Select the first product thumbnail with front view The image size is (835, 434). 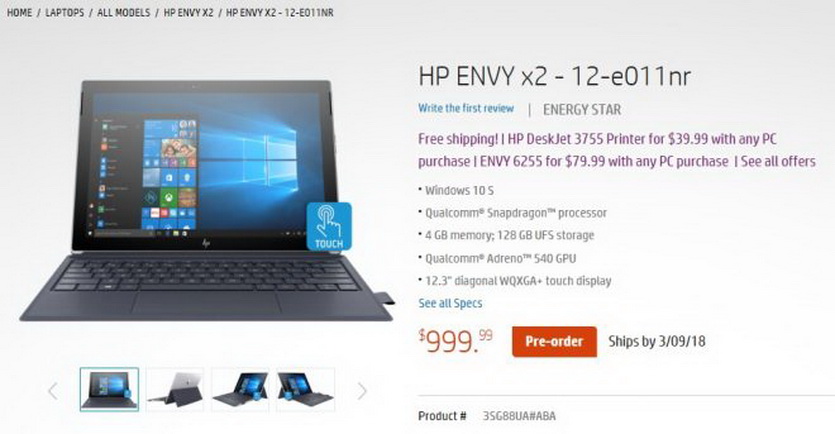coord(110,389)
